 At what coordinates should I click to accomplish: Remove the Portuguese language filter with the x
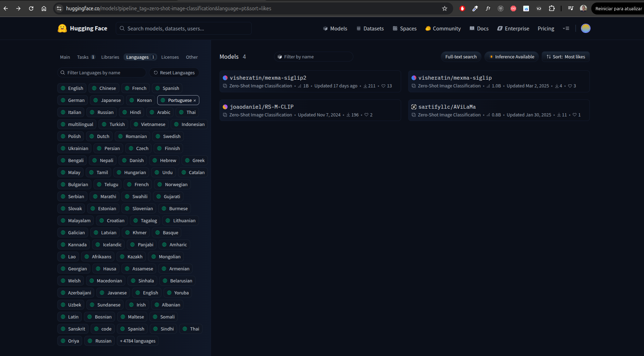click(195, 101)
